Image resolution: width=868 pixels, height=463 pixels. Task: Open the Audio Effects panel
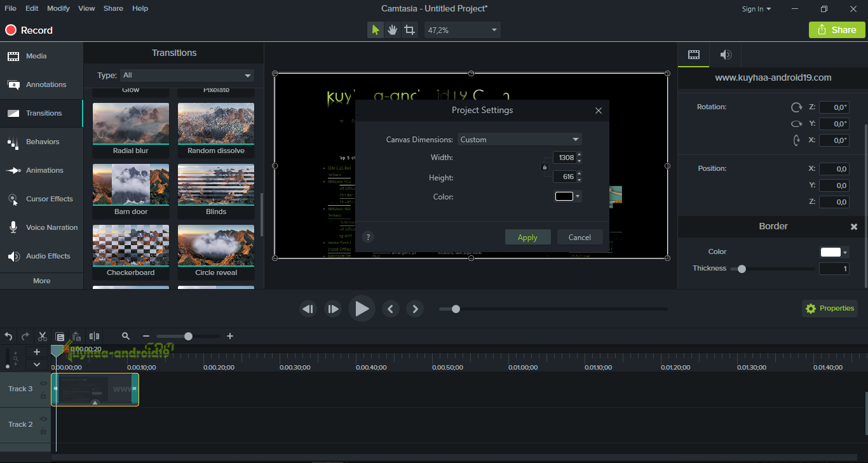tap(41, 256)
